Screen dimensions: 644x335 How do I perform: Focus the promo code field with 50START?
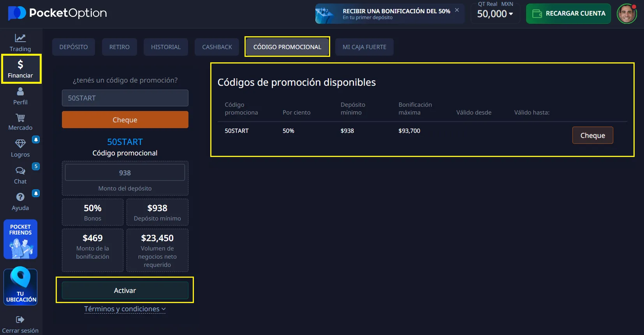125,98
